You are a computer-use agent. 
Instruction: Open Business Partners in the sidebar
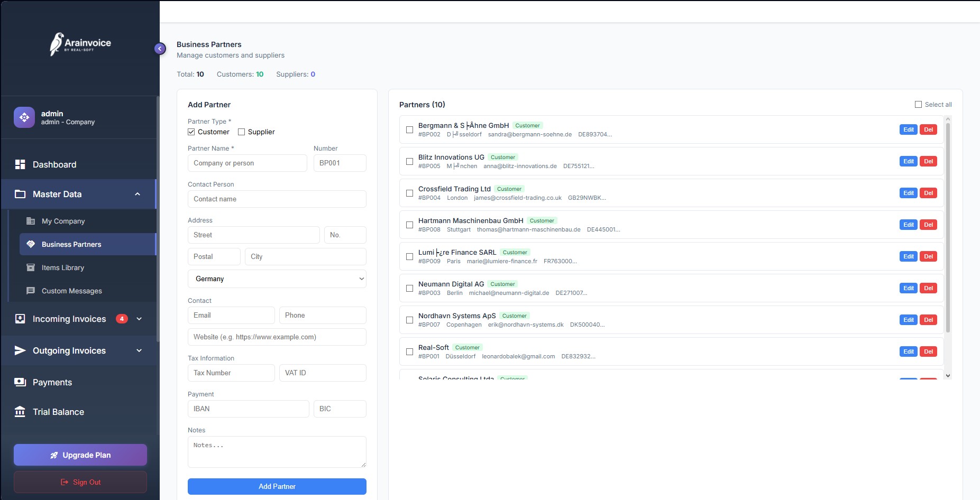[71, 244]
